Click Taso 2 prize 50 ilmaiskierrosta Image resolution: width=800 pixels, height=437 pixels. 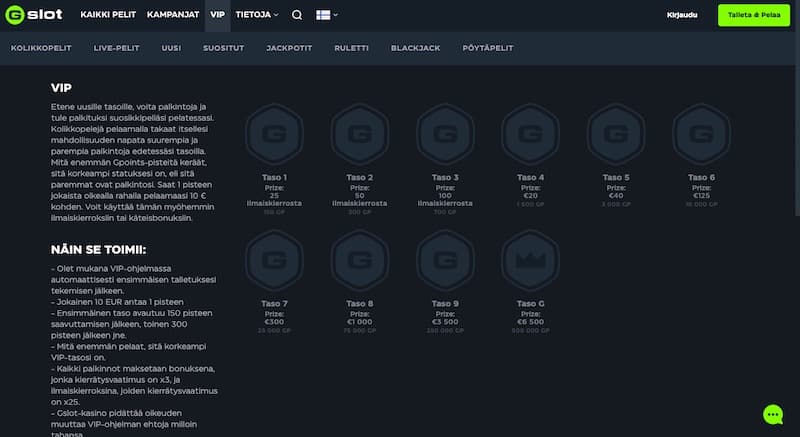coord(360,199)
